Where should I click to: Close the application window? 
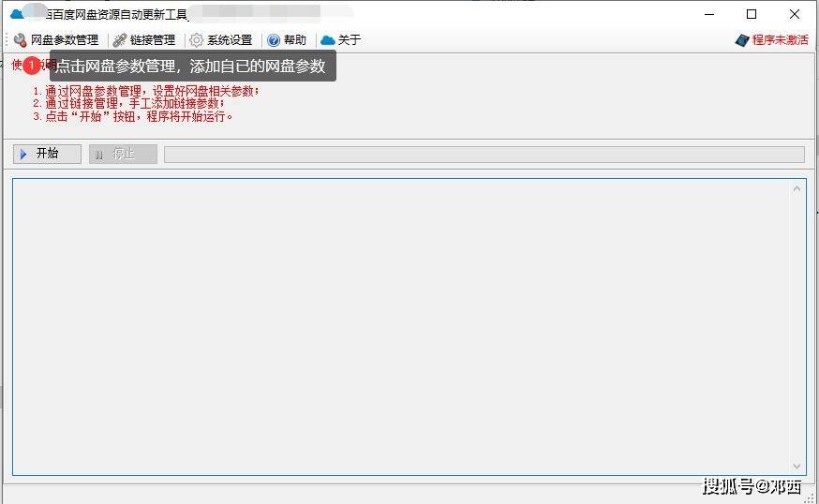pos(795,14)
